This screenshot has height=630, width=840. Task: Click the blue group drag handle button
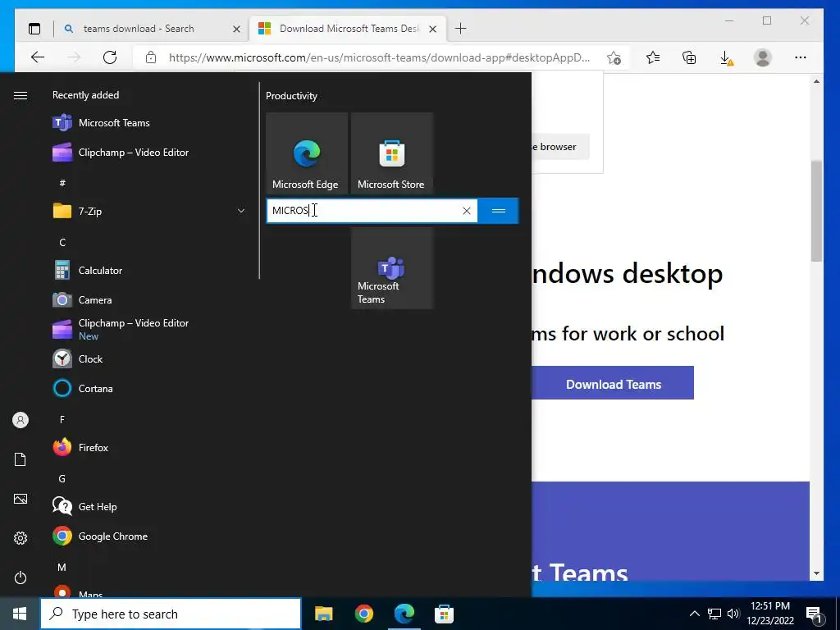[x=498, y=211]
